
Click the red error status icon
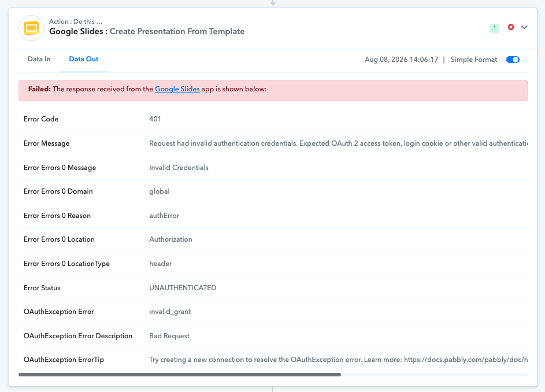point(510,27)
